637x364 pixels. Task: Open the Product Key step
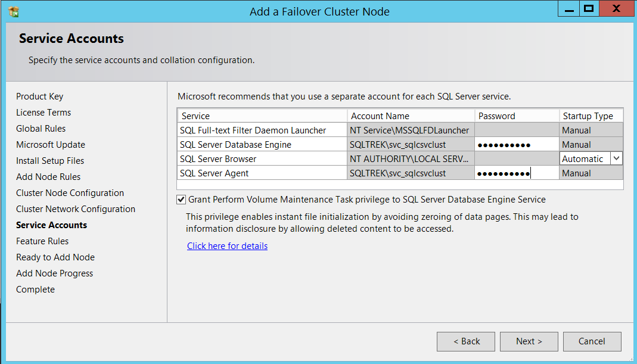39,97
